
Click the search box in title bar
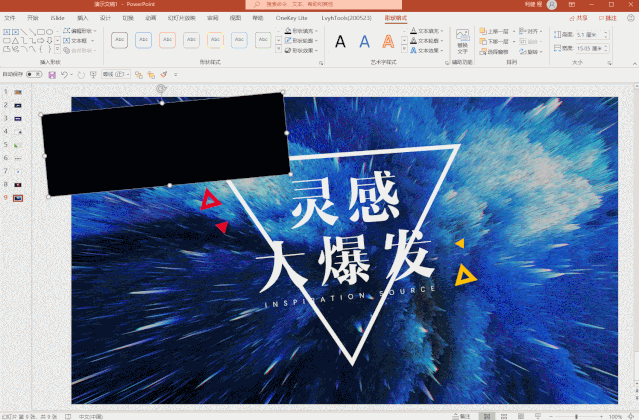coord(324,4)
